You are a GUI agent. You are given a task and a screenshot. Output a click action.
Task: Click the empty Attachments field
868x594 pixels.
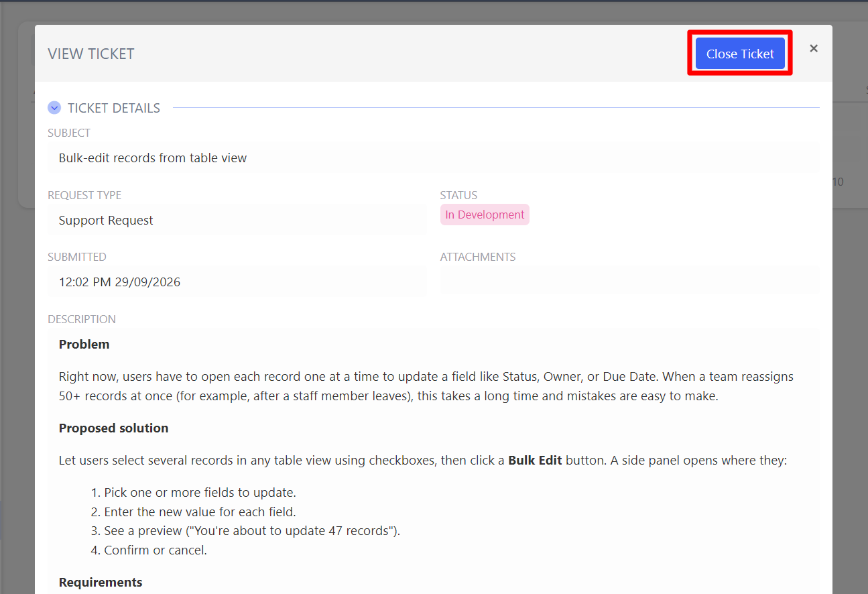point(629,281)
